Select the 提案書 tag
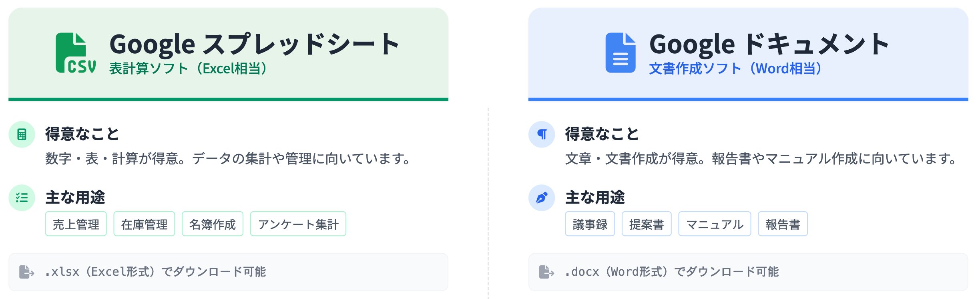This screenshot has height=299, width=980. [647, 224]
